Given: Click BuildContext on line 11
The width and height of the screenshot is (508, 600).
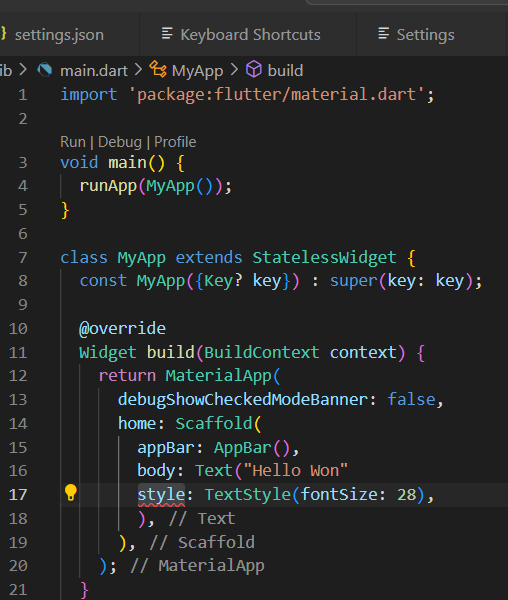Looking at the screenshot, I should tap(262, 352).
